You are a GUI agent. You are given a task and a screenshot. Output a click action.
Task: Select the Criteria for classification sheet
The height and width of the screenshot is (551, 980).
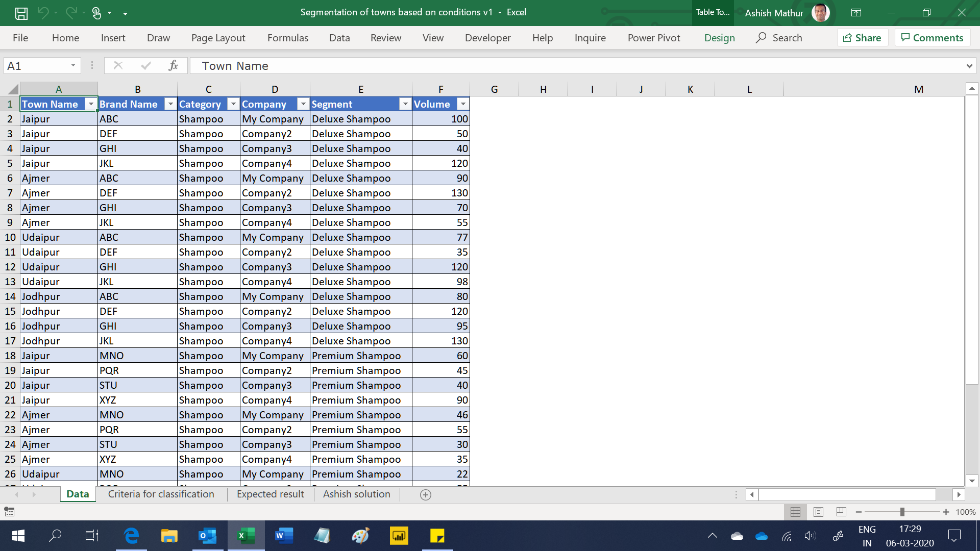(161, 494)
